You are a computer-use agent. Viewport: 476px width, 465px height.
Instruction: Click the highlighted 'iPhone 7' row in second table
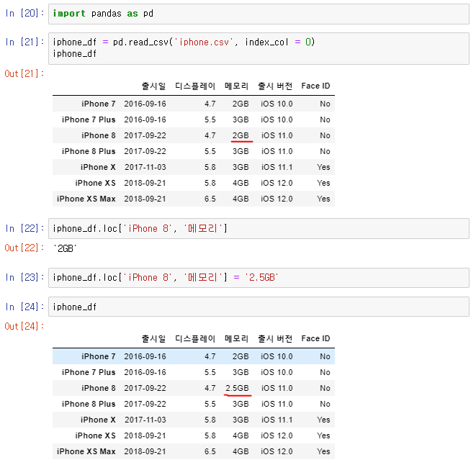194,356
